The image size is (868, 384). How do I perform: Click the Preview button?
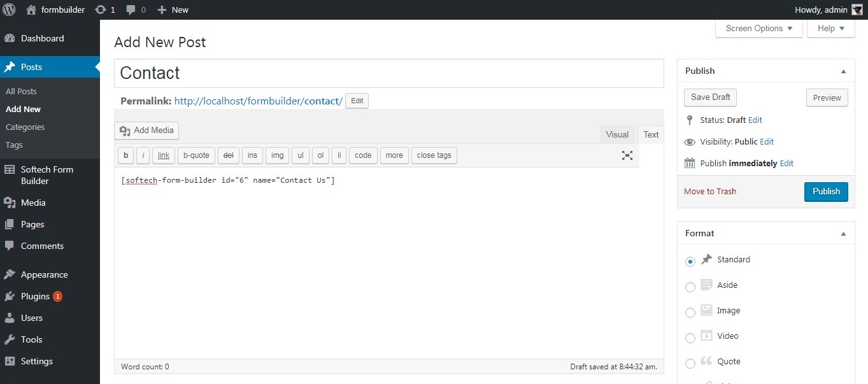point(827,97)
